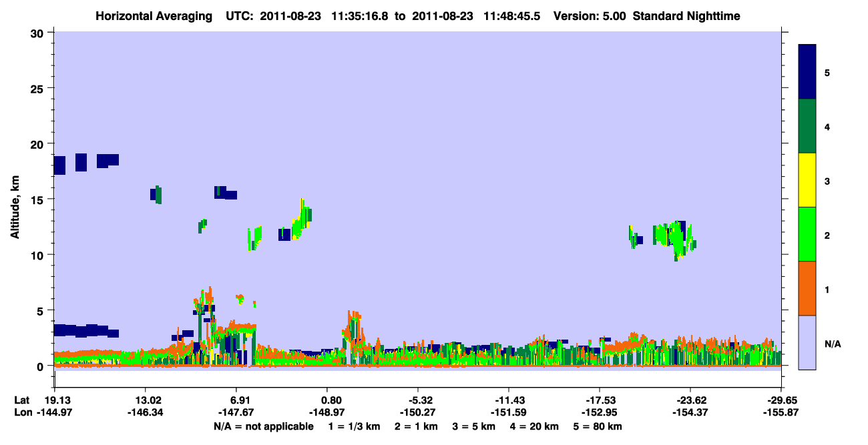Click longitude value '-150.27'

pyautogui.click(x=418, y=412)
